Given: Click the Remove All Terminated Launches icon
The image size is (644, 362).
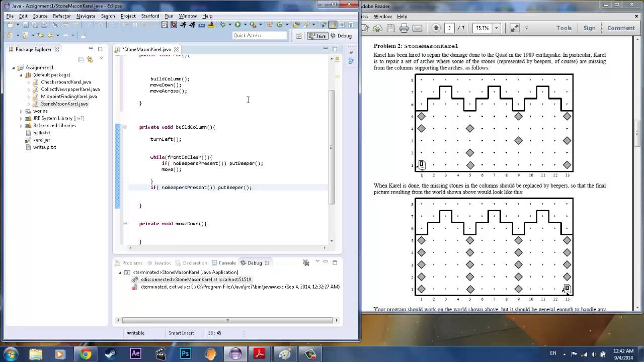Looking at the screenshot, I should click(x=305, y=262).
